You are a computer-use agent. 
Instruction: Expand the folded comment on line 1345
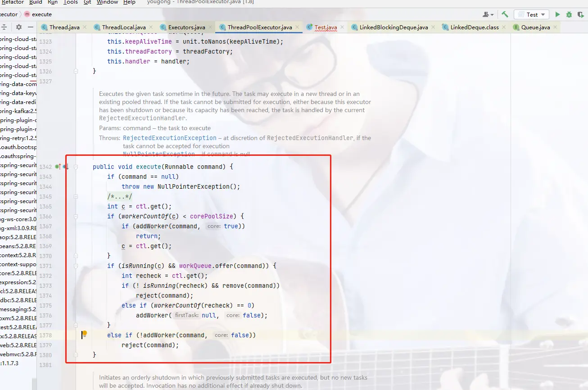click(76, 197)
